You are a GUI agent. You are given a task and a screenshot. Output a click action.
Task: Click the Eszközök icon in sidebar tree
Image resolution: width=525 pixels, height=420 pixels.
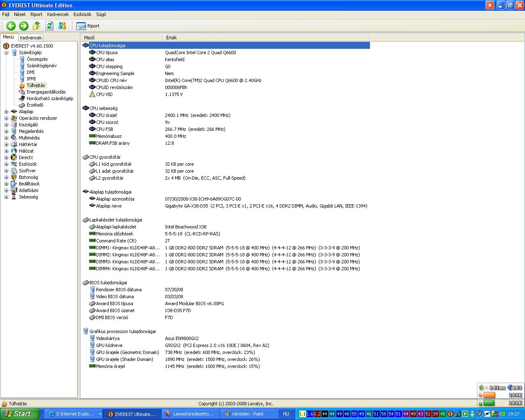coord(14,164)
